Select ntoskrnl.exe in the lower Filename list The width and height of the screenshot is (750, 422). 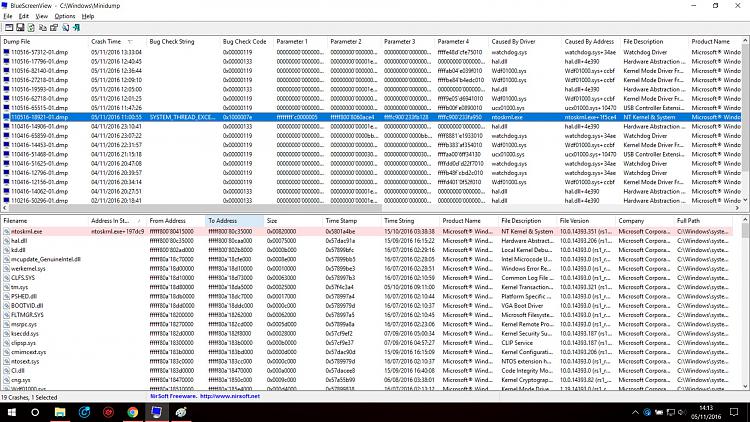click(26, 232)
